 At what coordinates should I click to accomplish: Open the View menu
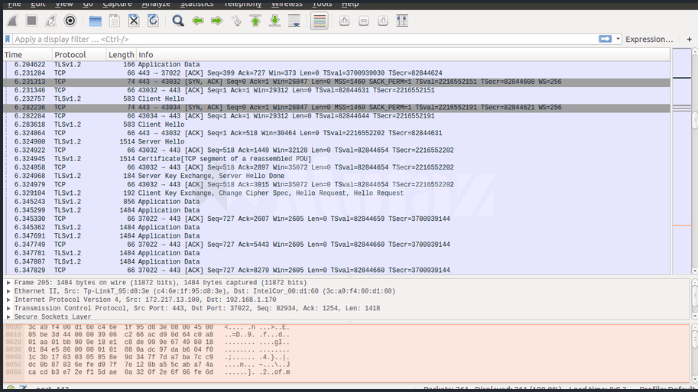tap(64, 4)
